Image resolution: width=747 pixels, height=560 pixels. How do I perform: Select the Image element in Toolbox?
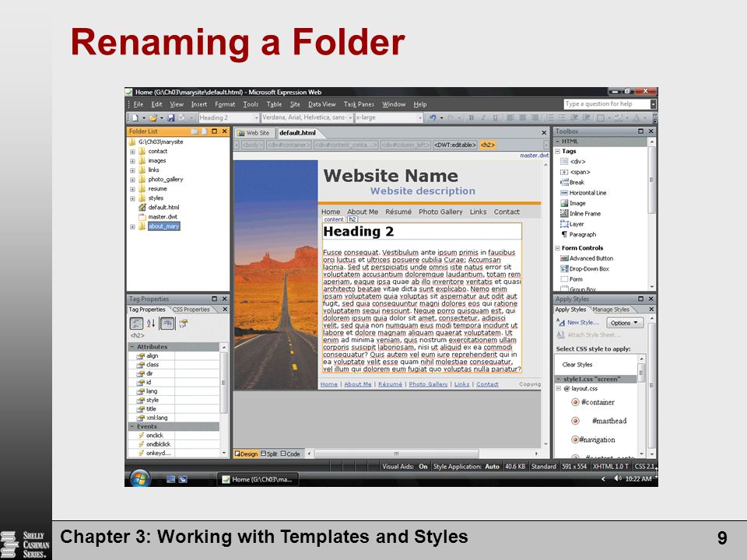click(x=573, y=203)
